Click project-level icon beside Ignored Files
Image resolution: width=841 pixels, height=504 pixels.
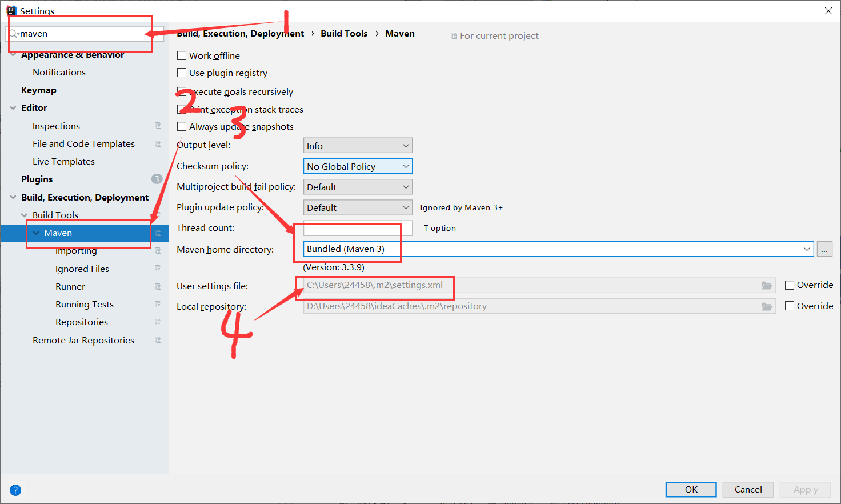[158, 269]
